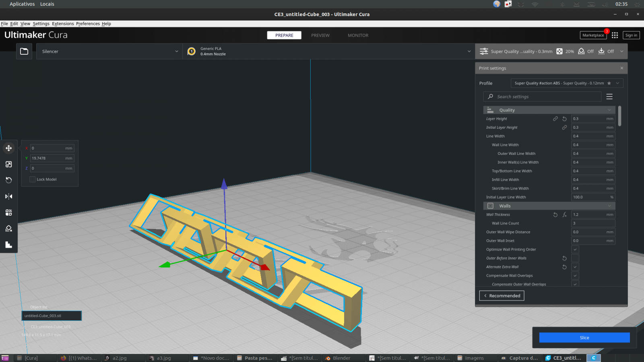Screen dimensions: 644x362
Task: Click the Recommended button
Action: 502,296
